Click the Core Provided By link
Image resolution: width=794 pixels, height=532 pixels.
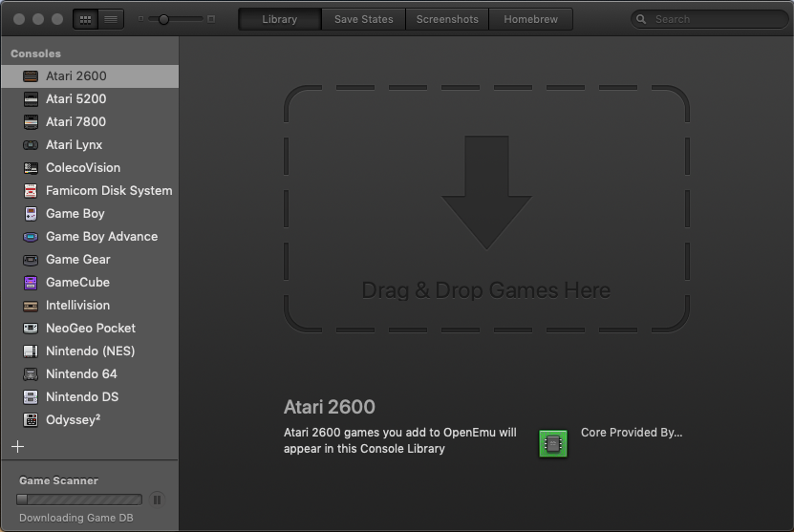pyautogui.click(x=632, y=433)
